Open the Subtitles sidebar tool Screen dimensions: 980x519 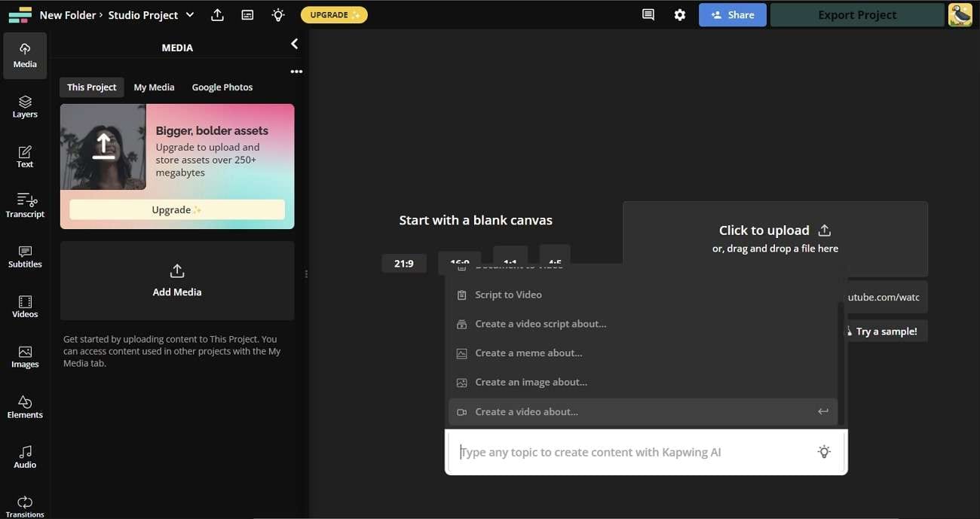pyautogui.click(x=25, y=257)
